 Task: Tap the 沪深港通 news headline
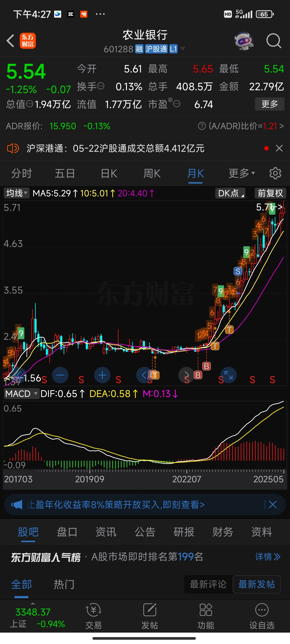116,148
